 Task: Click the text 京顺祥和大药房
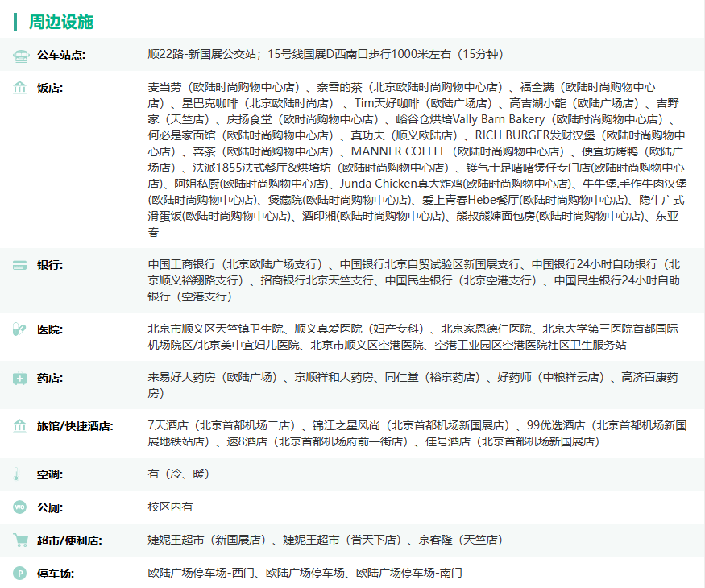pyautogui.click(x=334, y=377)
